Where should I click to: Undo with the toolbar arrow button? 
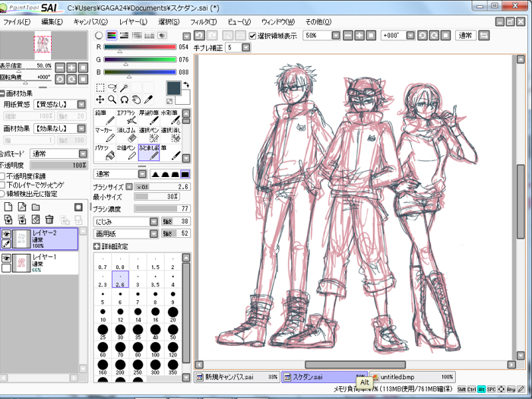pyautogui.click(x=199, y=35)
